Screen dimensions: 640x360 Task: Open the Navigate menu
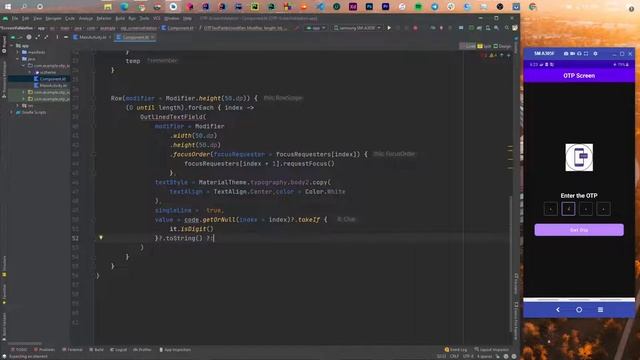(53, 18)
